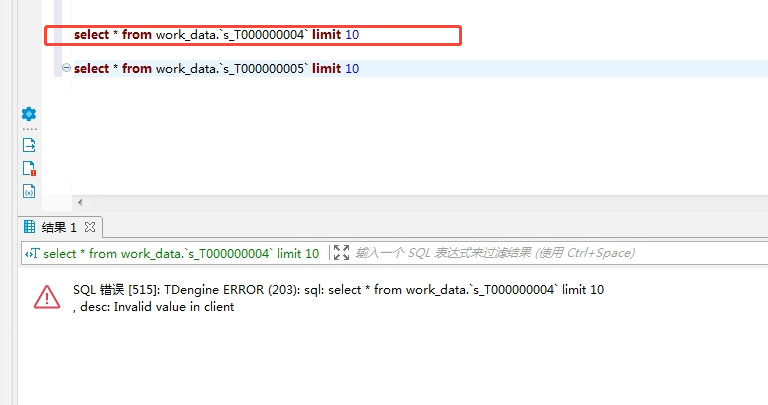The image size is (768, 405).
Task: Collapse the fold marker beside the second query
Action: [66, 68]
